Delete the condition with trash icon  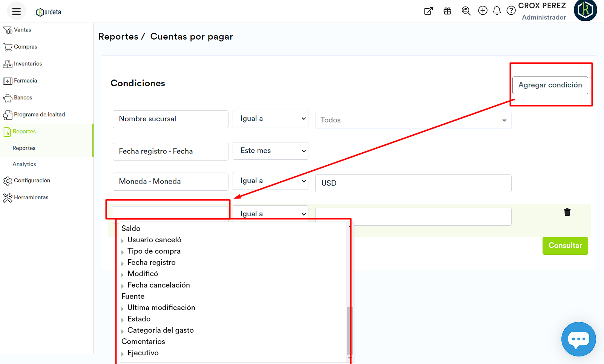567,212
